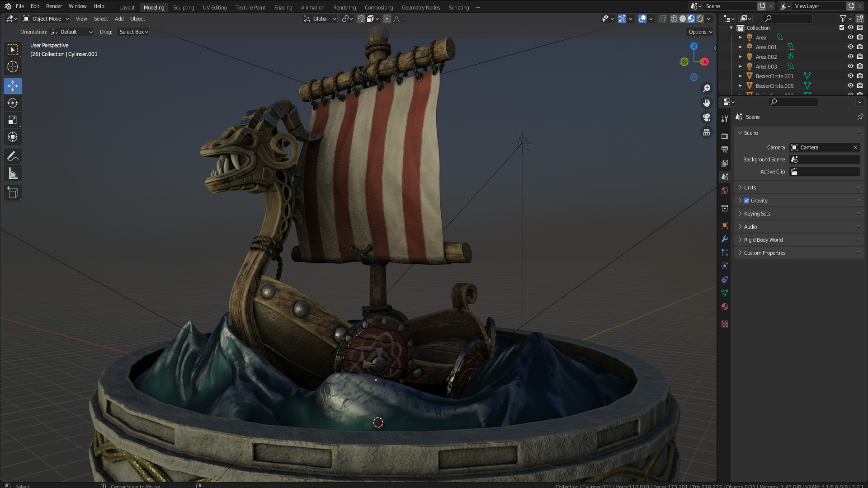Select the Rotate tool
Image resolution: width=868 pixels, height=488 pixels.
pos(13,103)
